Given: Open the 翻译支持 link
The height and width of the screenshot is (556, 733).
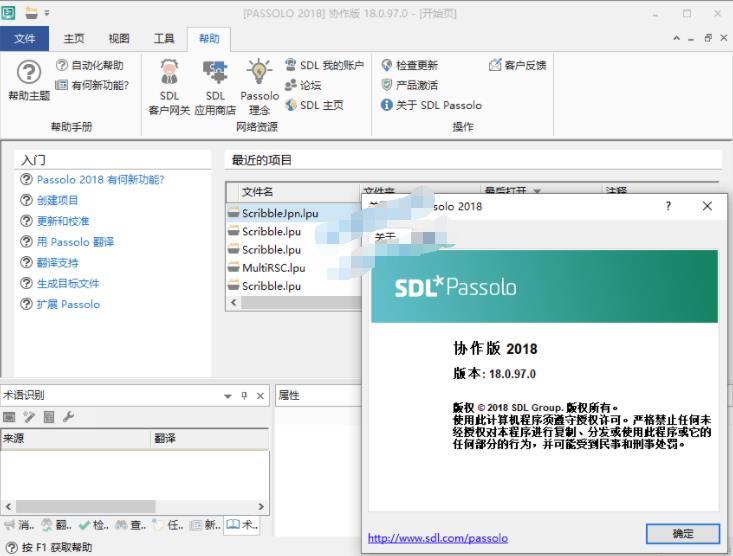Looking at the screenshot, I should click(x=57, y=262).
